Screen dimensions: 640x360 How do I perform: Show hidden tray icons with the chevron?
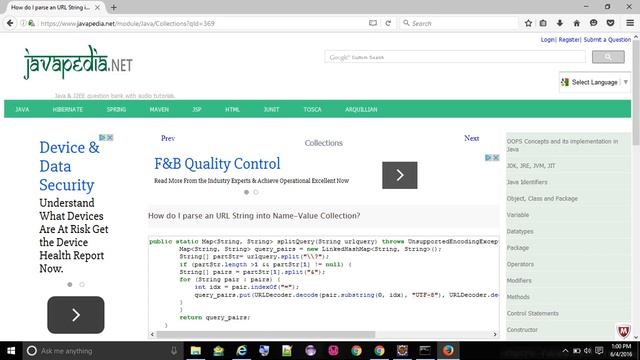click(565, 351)
